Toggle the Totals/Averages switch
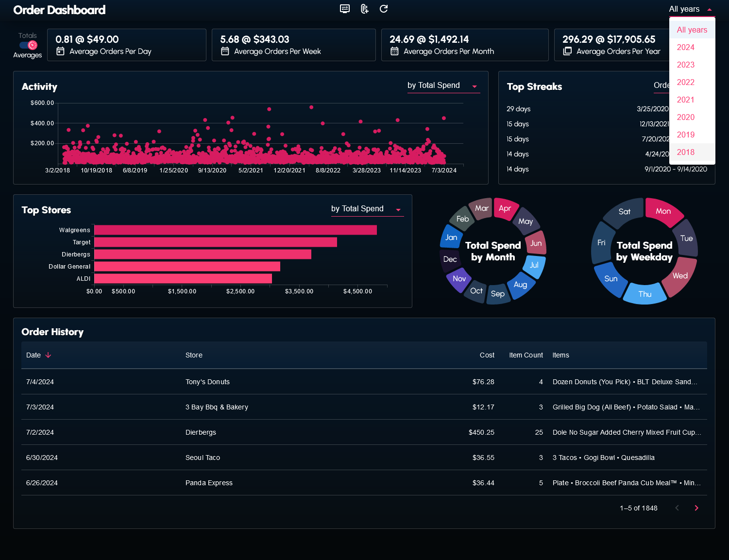Screen dimensions: 729x560 coord(28,45)
